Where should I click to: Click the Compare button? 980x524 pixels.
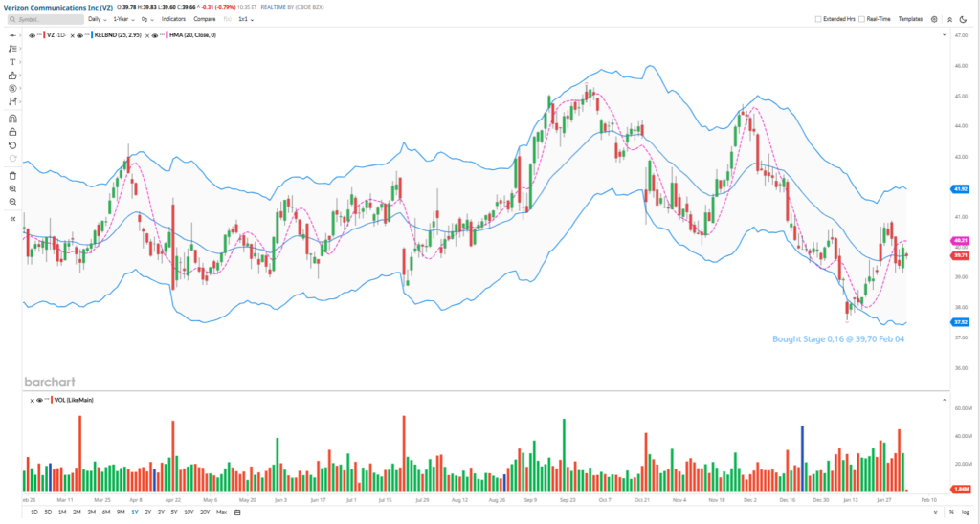point(204,18)
